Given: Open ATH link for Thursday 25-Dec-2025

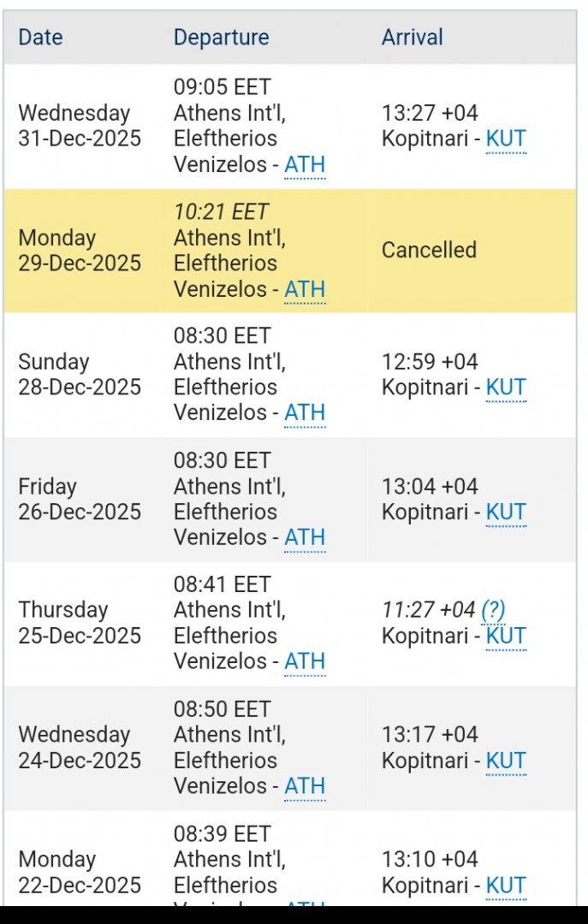Looking at the screenshot, I should click(305, 661).
